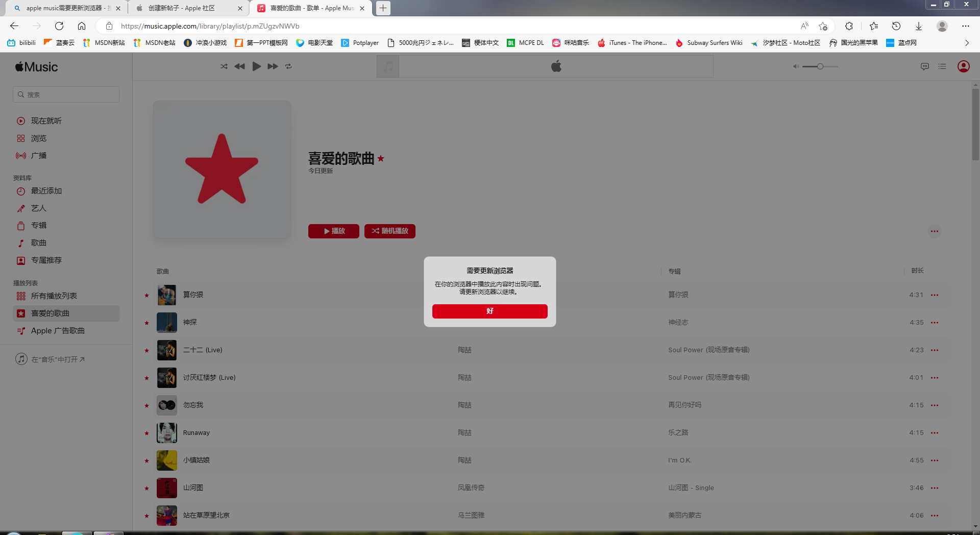Screen dimensions: 980x535
Task: Click the 在"音乐"中打开 link
Action: pos(50,359)
